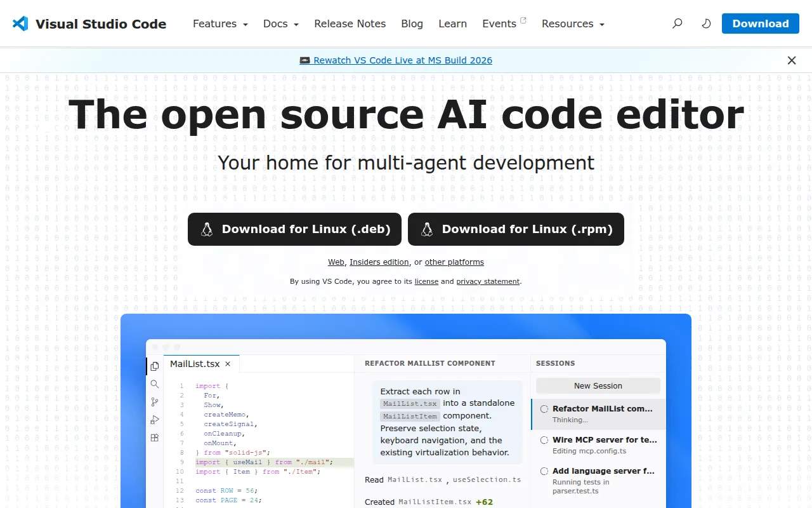
Task: Click the status circle beside Add language server session
Action: [x=544, y=471]
